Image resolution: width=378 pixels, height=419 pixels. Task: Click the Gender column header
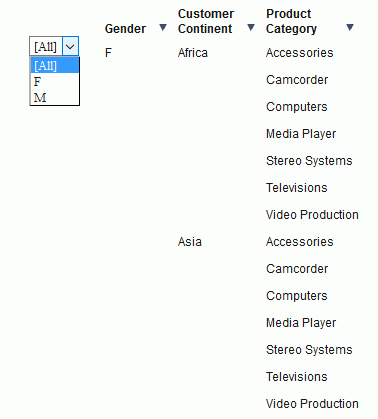[125, 29]
